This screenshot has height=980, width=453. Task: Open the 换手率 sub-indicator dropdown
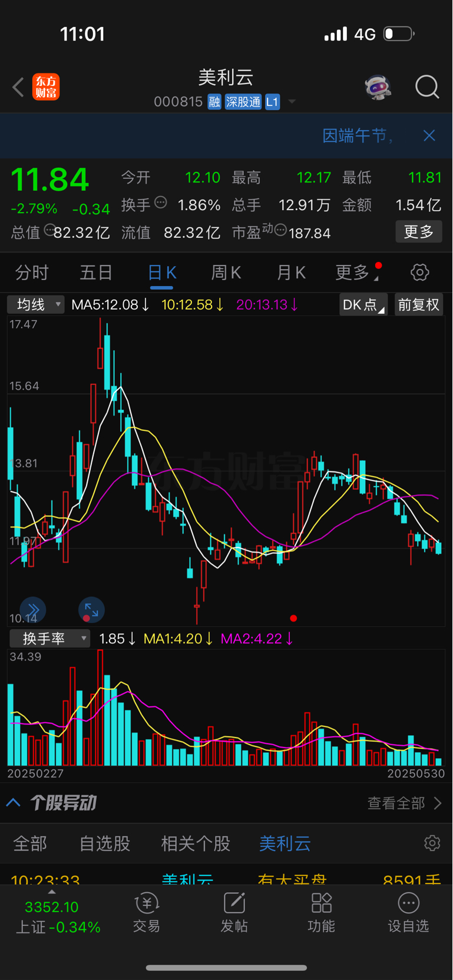[49, 639]
